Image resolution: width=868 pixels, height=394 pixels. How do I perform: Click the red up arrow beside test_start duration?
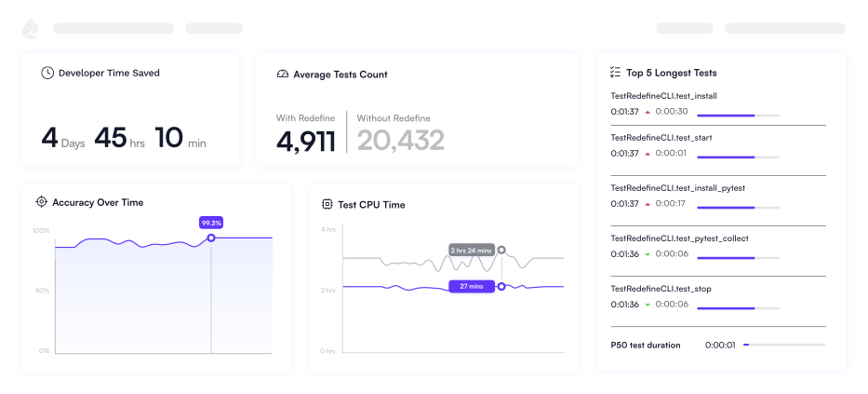point(648,154)
